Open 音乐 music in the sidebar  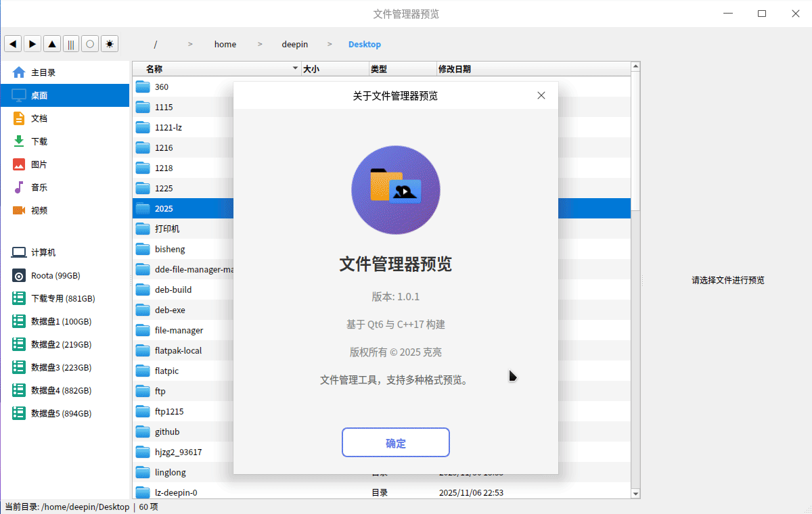pyautogui.click(x=64, y=187)
